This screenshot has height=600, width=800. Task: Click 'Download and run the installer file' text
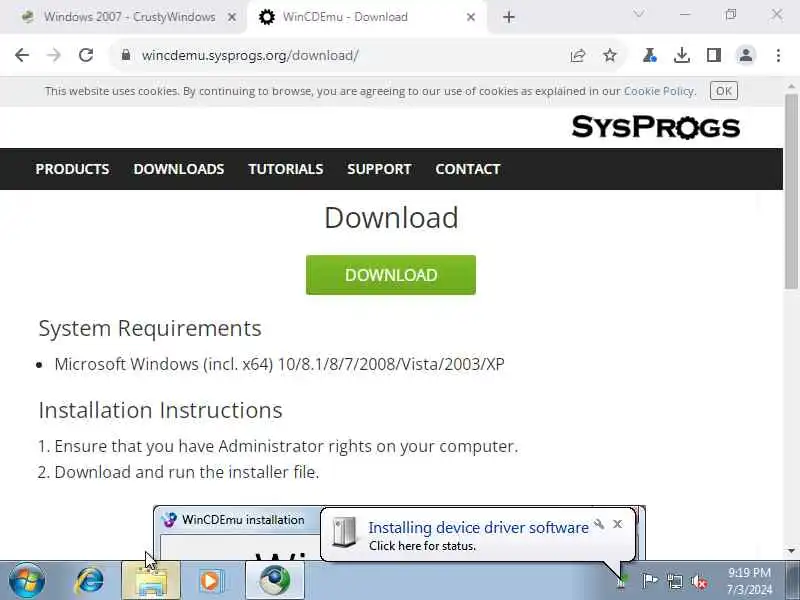(x=187, y=472)
